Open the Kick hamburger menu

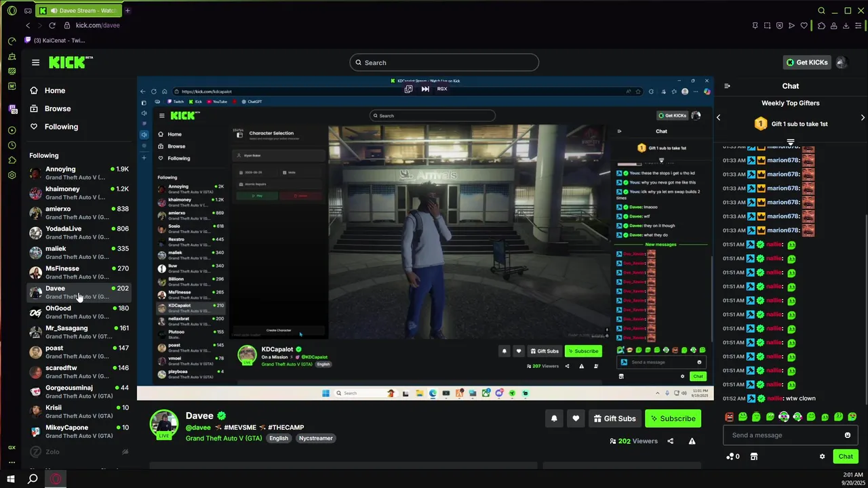tap(35, 62)
